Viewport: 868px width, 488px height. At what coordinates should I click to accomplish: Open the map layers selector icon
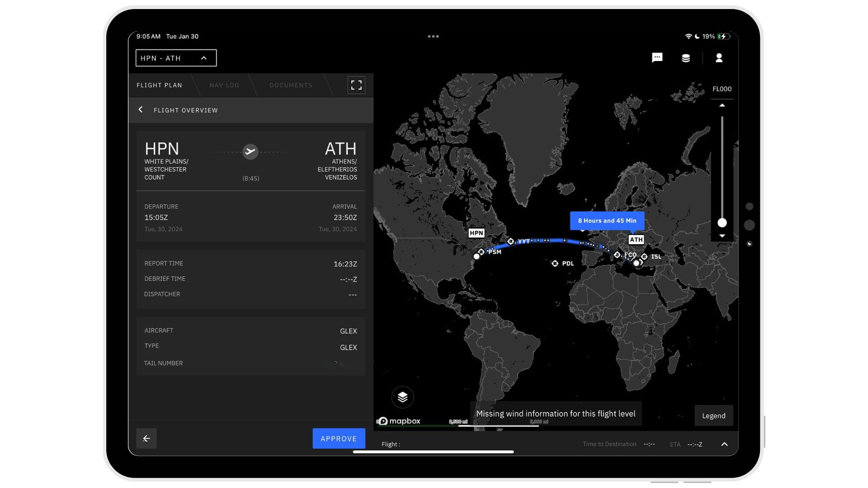coord(402,397)
